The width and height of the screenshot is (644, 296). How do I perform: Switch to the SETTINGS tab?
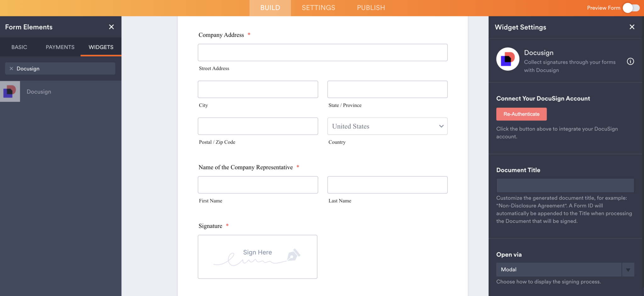tap(318, 8)
